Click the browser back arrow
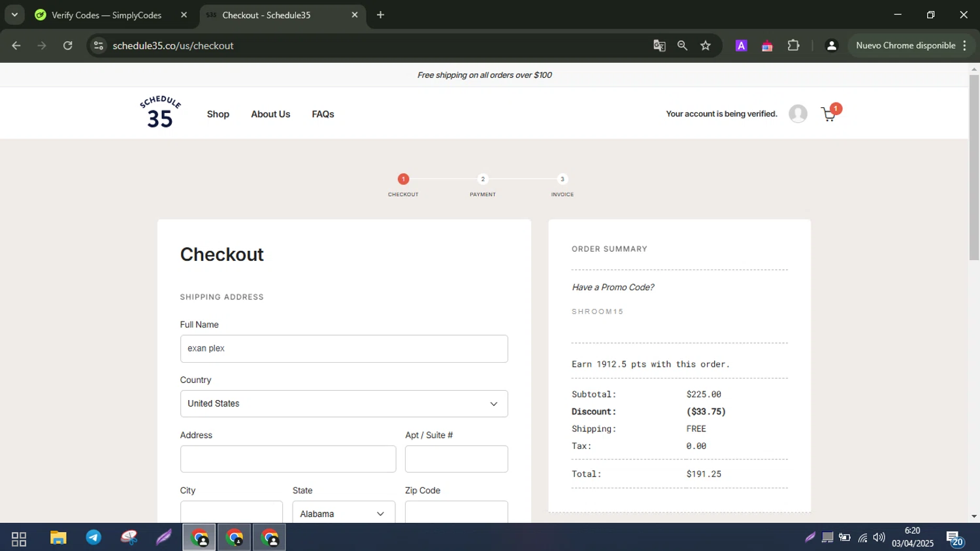980x551 pixels. point(16,46)
